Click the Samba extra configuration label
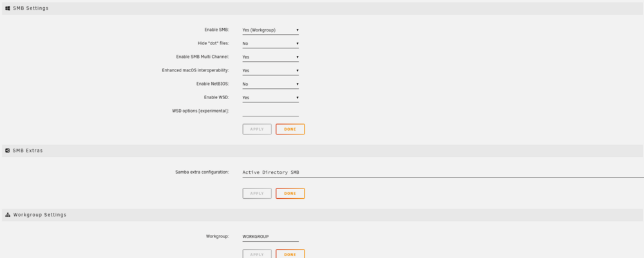The height and width of the screenshot is (258, 644). pos(202,172)
